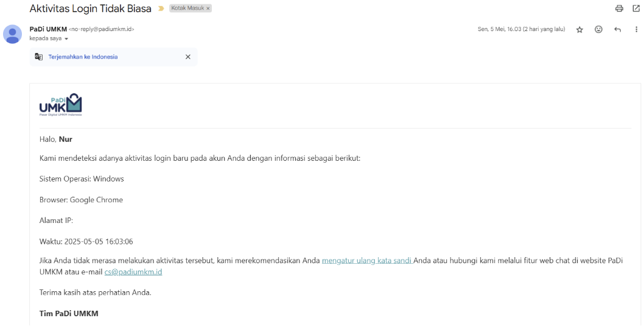Screen dimensions: 644x329
Task: Click the no-reply@padiumkm.id address
Action: pos(102,29)
